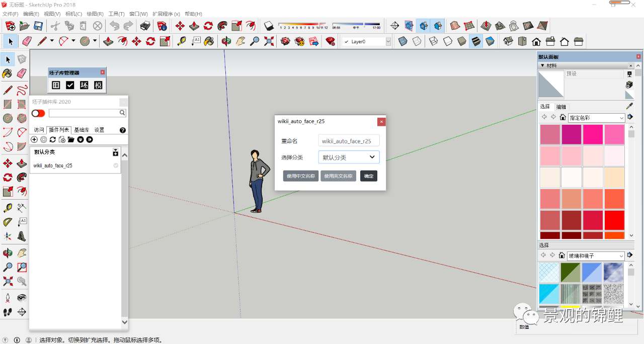Click the Sandbox From Contours icon
644x344 pixels.
coord(455,26)
